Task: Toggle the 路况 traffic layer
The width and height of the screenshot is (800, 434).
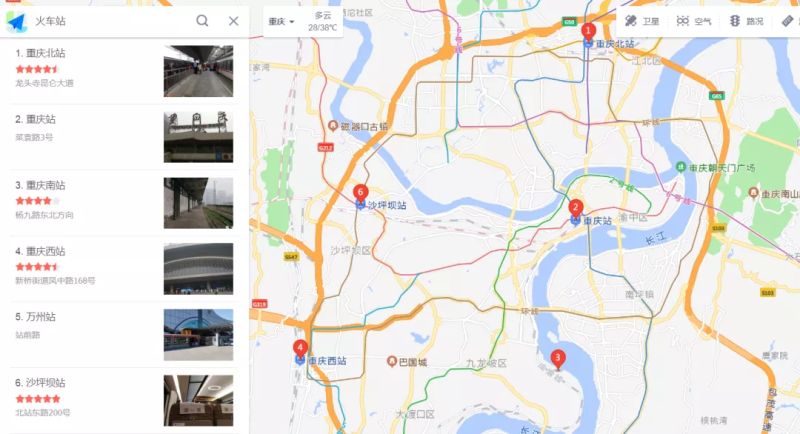Action: [746, 21]
